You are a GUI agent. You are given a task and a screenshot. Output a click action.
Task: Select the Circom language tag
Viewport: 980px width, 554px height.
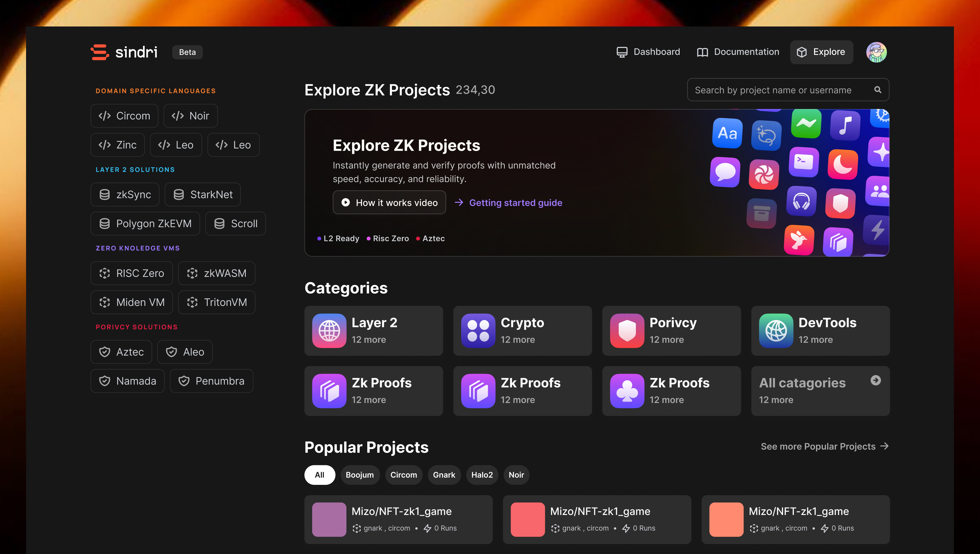[124, 116]
